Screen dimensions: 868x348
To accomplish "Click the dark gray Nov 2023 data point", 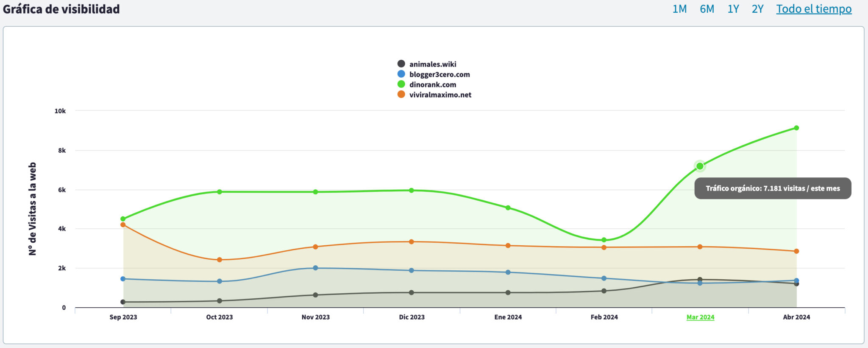I will (x=315, y=295).
